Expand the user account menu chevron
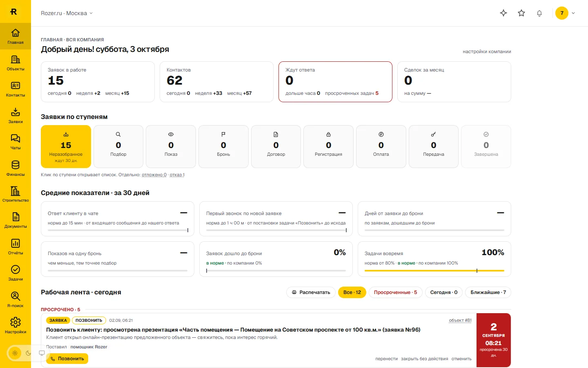The image size is (588, 368). pos(573,13)
